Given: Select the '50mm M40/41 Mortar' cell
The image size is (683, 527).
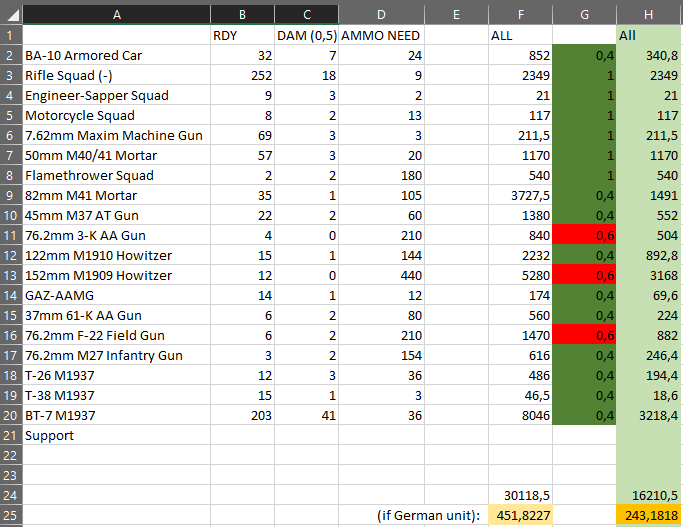Looking at the screenshot, I should coord(116,155).
